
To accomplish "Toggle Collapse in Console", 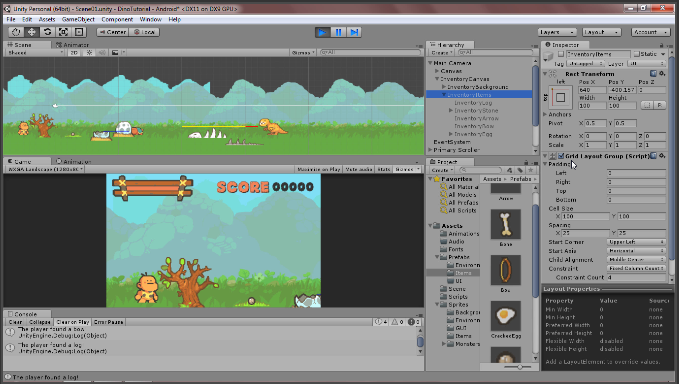I will point(39,322).
